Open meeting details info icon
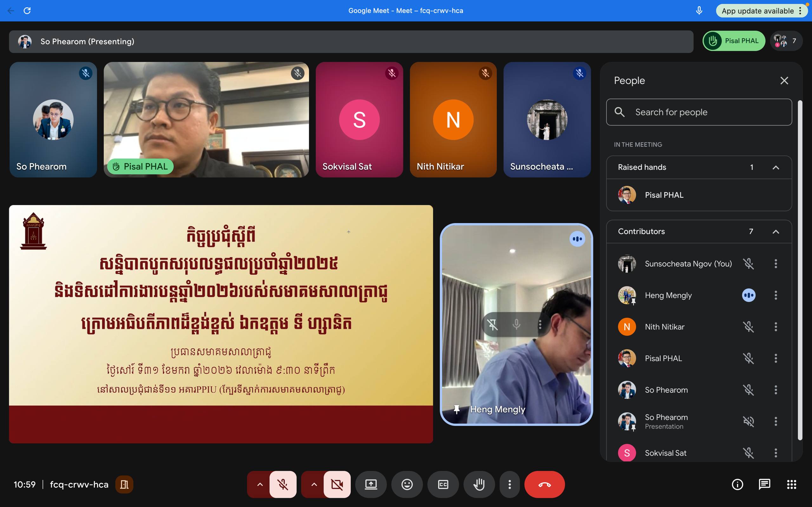This screenshot has height=507, width=812. click(737, 484)
